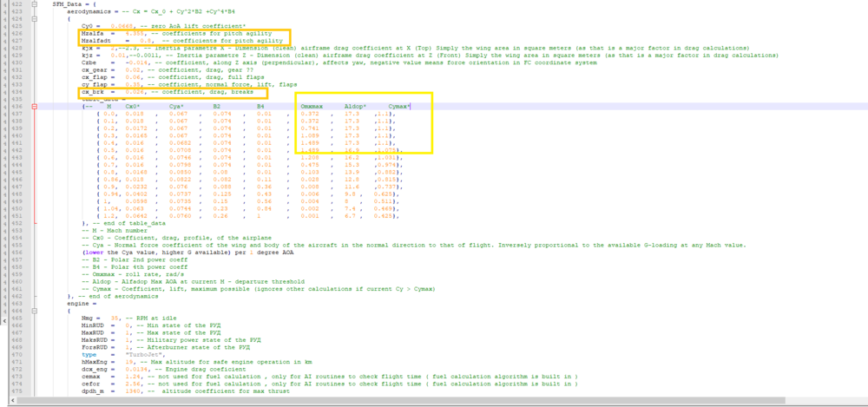This screenshot has height=407, width=868.
Task: Click the "TurboJet" string value
Action: point(144,355)
